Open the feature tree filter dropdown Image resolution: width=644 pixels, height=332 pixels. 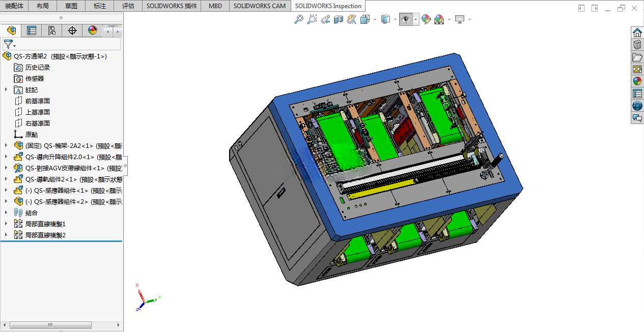pyautogui.click(x=10, y=44)
